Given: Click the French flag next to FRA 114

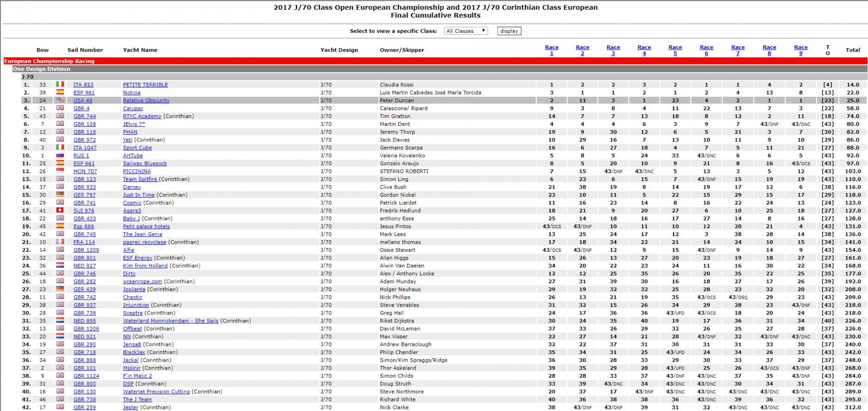Looking at the screenshot, I should point(60,242).
